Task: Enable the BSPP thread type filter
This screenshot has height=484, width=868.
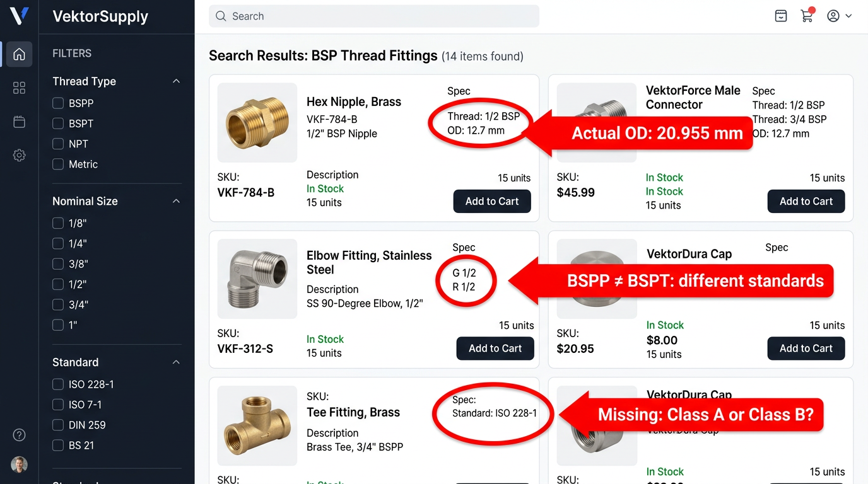Action: [58, 103]
